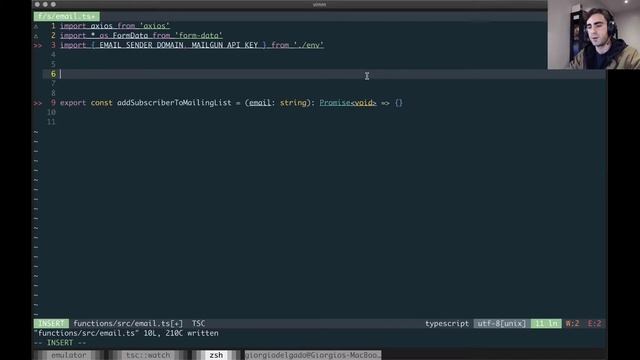Click the error marker beside line 3
This screenshot has width=640, height=360.
[x=38, y=45]
